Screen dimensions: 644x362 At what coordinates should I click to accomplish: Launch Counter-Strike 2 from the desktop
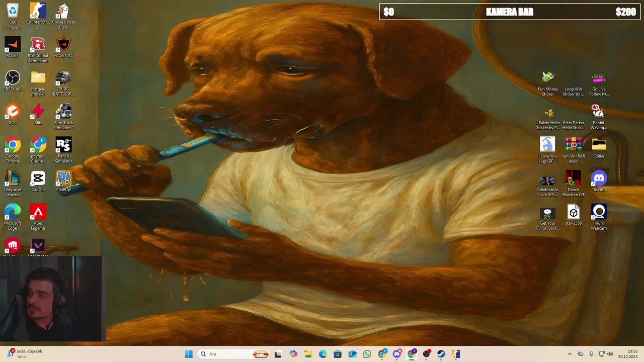(x=38, y=16)
